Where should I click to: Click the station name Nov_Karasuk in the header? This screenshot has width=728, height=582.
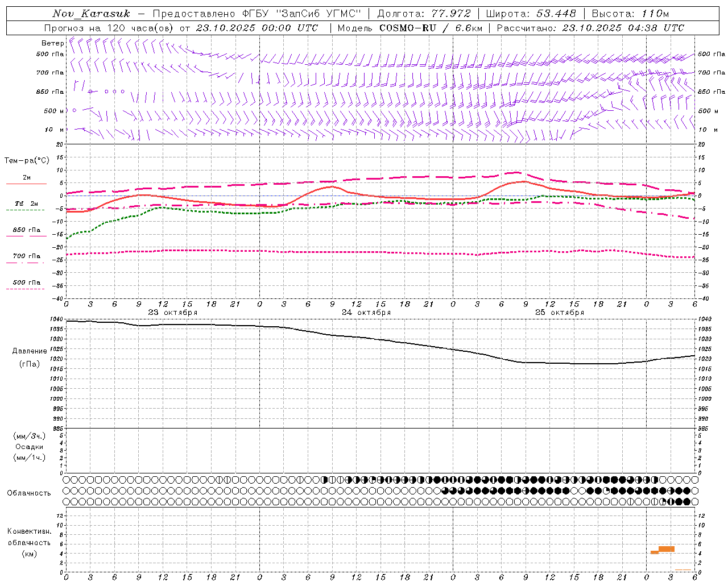(91, 14)
